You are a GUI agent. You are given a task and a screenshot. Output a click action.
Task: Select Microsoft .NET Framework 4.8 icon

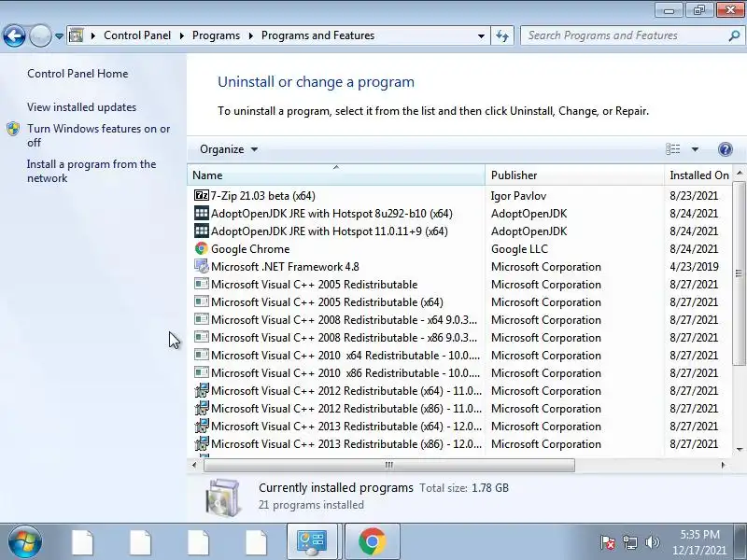pos(202,266)
